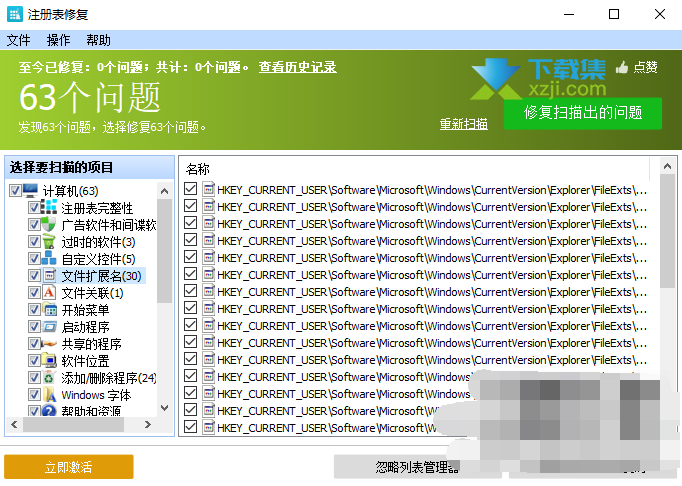
Task: Click the tree panel horizontal scrollbar thumb
Action: coord(73,424)
